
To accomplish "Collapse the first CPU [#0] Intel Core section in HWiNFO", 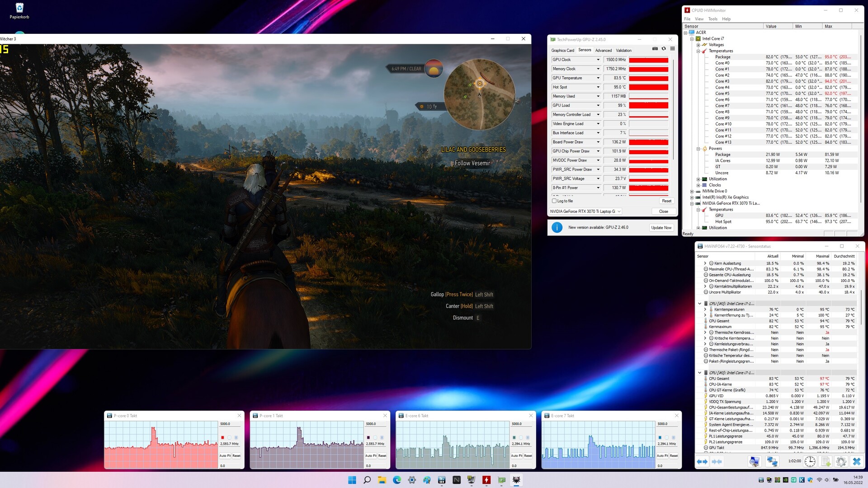I will tap(700, 304).
